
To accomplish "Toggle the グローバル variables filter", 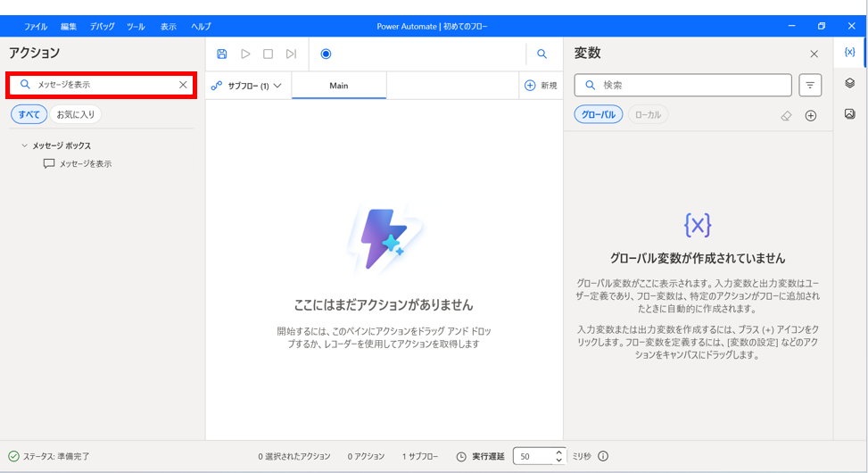I will (x=598, y=115).
